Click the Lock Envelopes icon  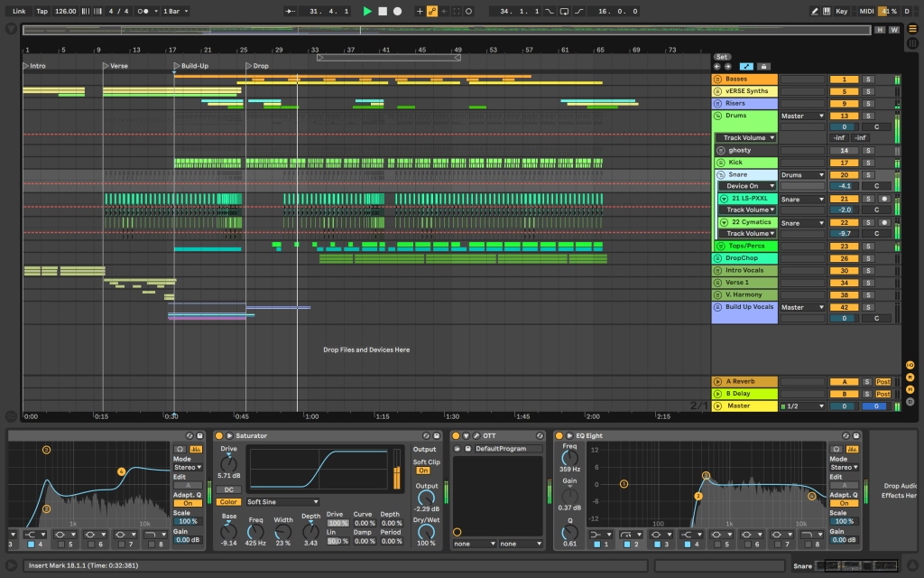763,66
